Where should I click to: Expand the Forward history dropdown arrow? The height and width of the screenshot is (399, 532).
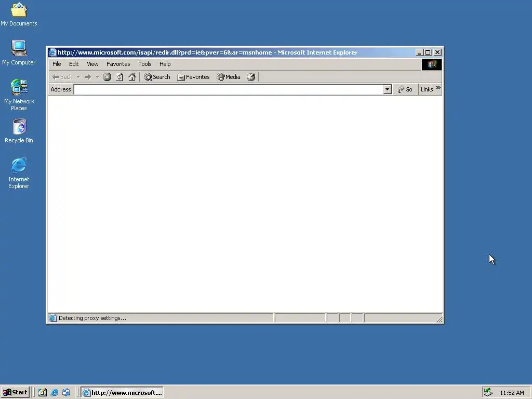coord(97,77)
